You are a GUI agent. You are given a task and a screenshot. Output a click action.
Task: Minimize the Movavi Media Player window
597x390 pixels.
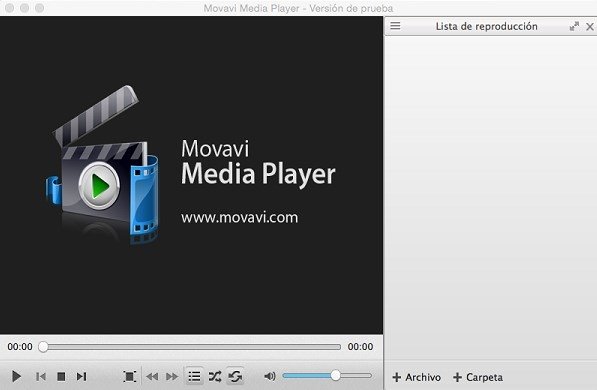tap(24, 8)
